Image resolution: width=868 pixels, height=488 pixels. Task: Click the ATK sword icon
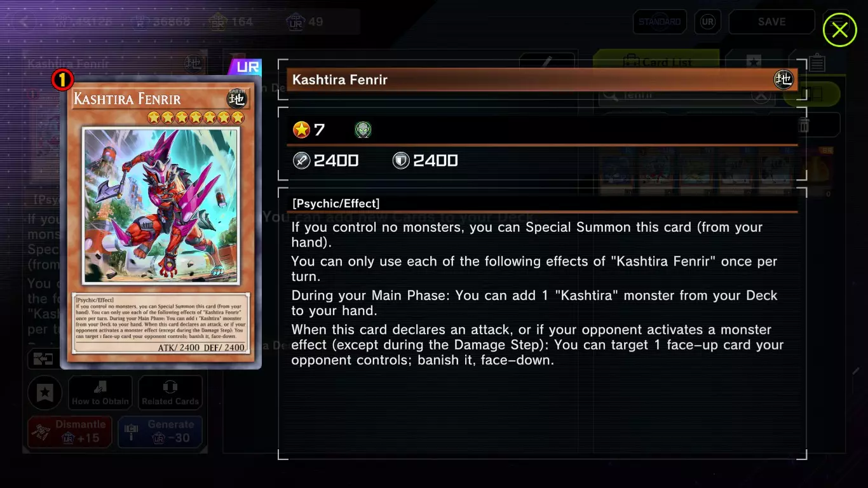[301, 161]
